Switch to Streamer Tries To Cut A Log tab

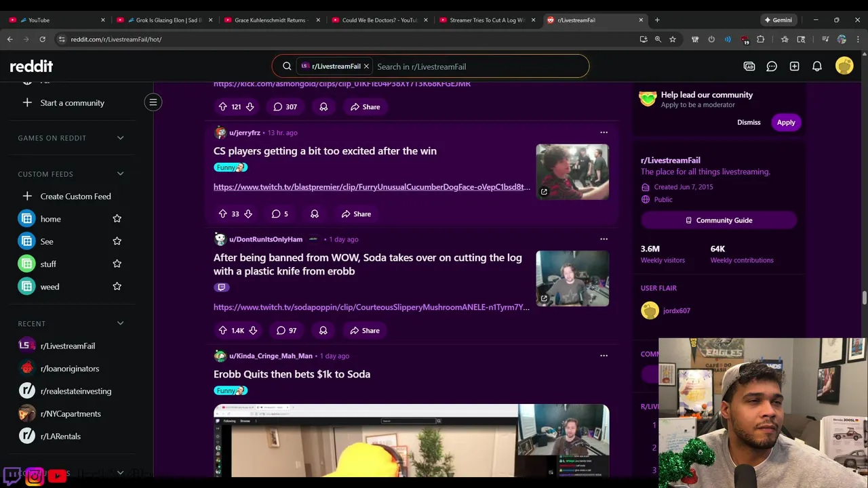pos(488,20)
